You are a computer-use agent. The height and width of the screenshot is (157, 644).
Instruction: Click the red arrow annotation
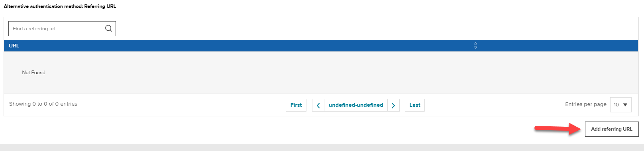[x=558, y=129]
